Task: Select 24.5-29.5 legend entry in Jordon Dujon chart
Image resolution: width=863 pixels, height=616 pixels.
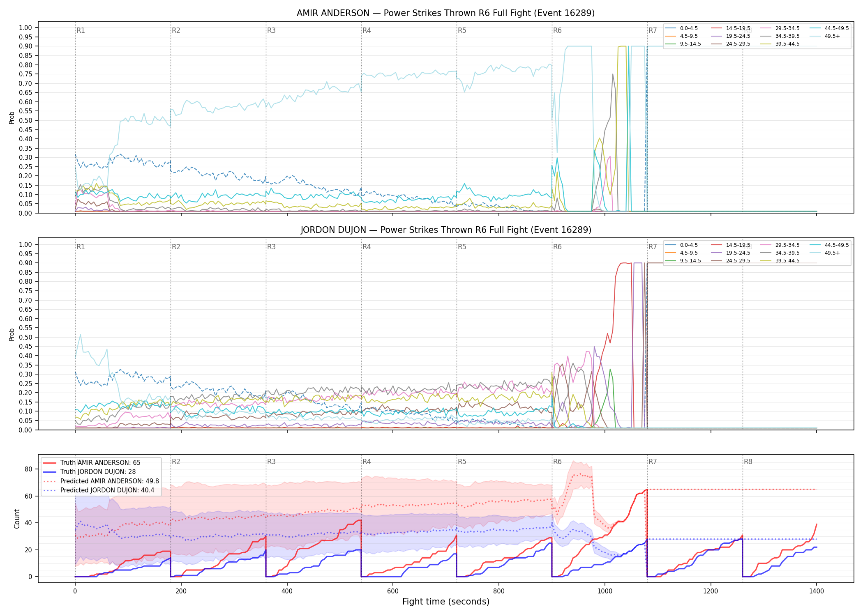Action: (x=731, y=261)
